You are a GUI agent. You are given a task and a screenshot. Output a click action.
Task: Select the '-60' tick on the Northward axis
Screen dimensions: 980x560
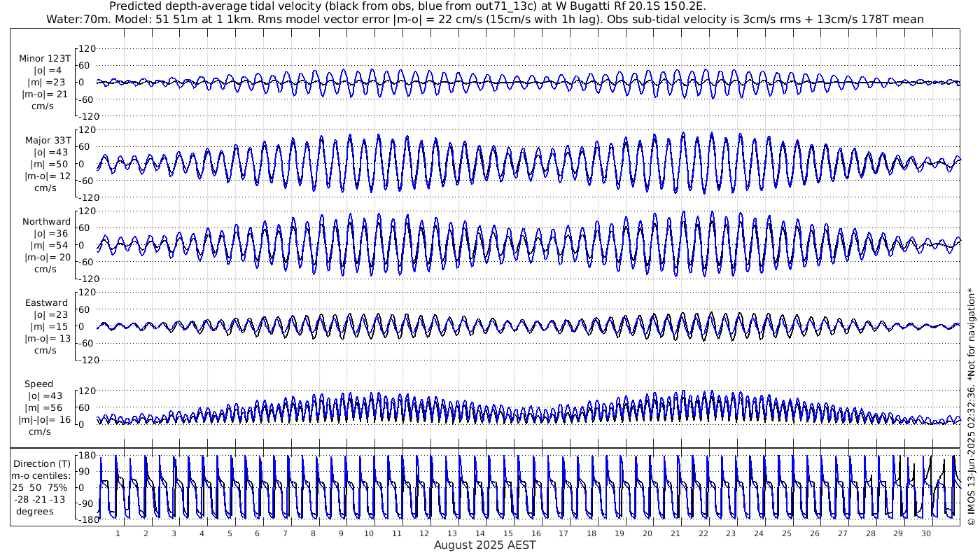pos(87,262)
